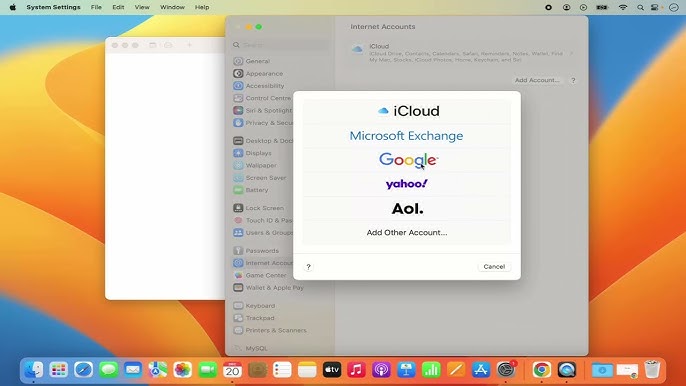The image size is (686, 386).
Task: Launch Google Chrome from the Dock
Action: pos(542,370)
